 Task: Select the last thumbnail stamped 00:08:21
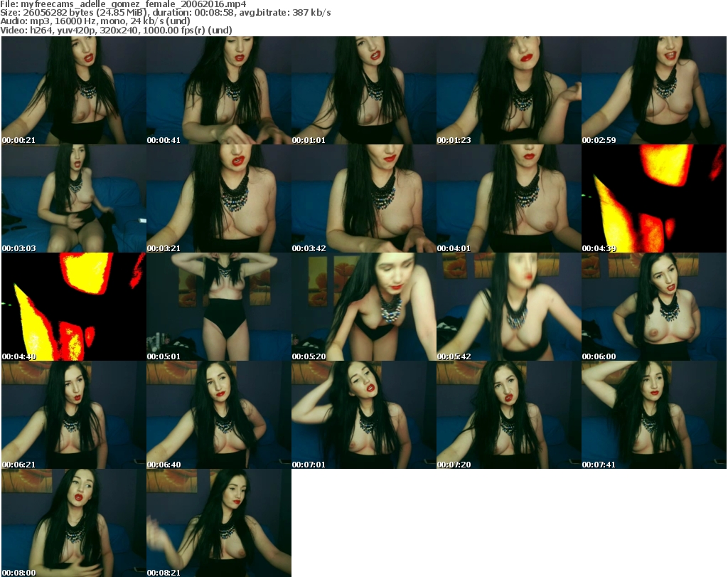click(219, 523)
